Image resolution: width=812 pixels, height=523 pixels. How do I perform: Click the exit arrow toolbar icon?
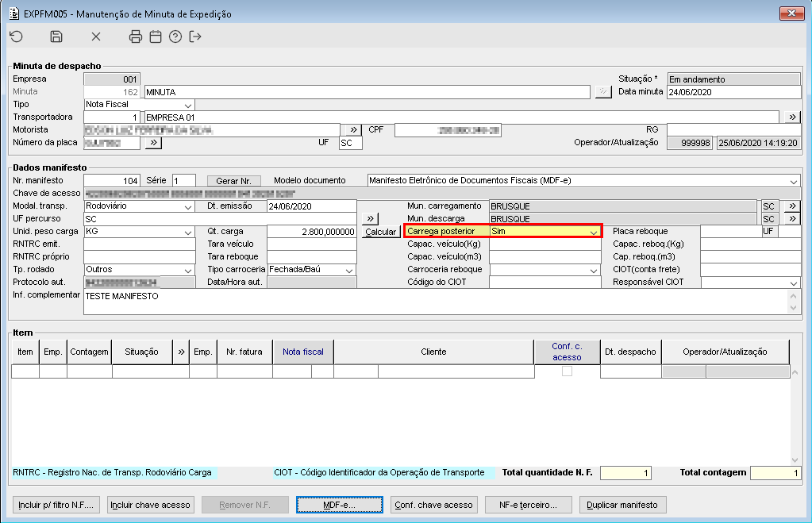tap(195, 37)
